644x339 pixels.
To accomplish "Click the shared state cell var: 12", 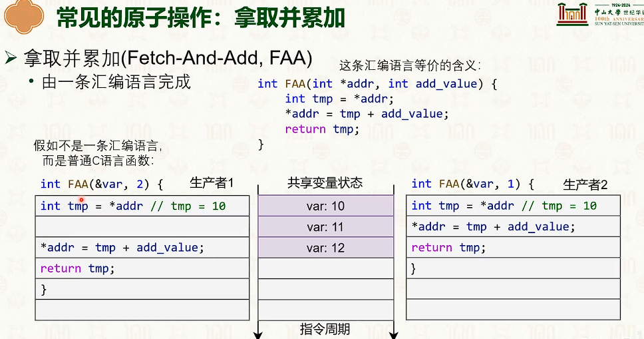I will click(x=326, y=248).
